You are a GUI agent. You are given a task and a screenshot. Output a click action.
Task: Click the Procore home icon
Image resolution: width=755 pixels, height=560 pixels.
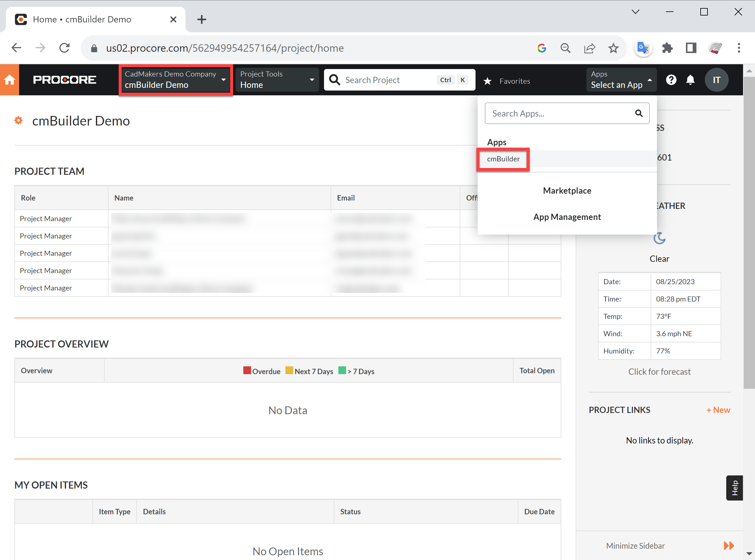pos(10,80)
